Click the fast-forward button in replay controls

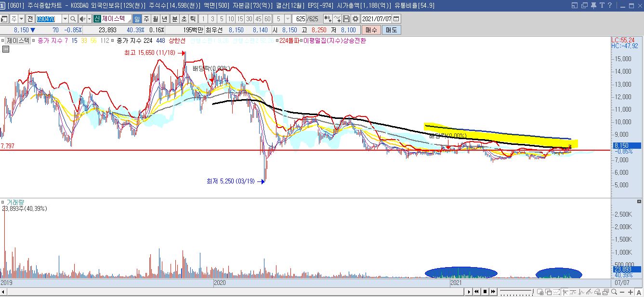493,292
